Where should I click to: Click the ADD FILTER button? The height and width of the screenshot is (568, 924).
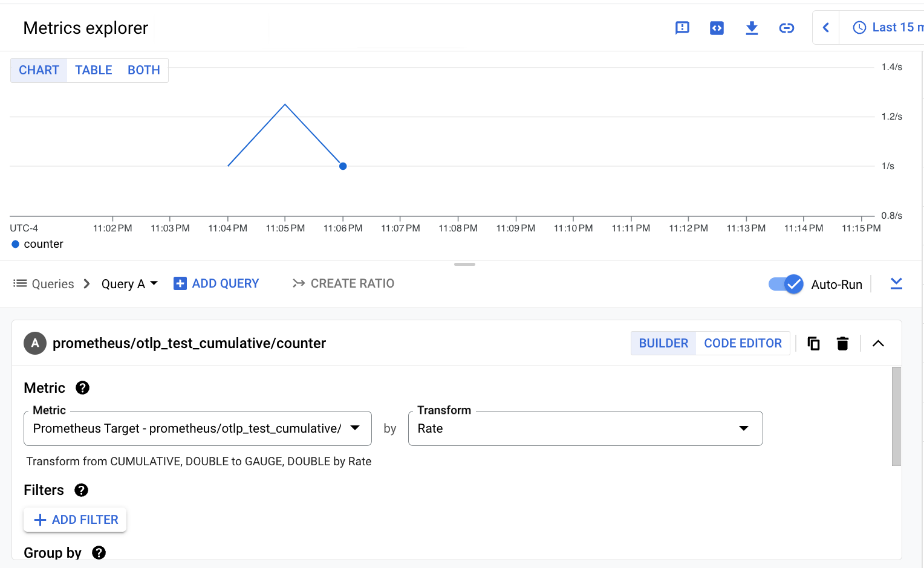coord(75,519)
